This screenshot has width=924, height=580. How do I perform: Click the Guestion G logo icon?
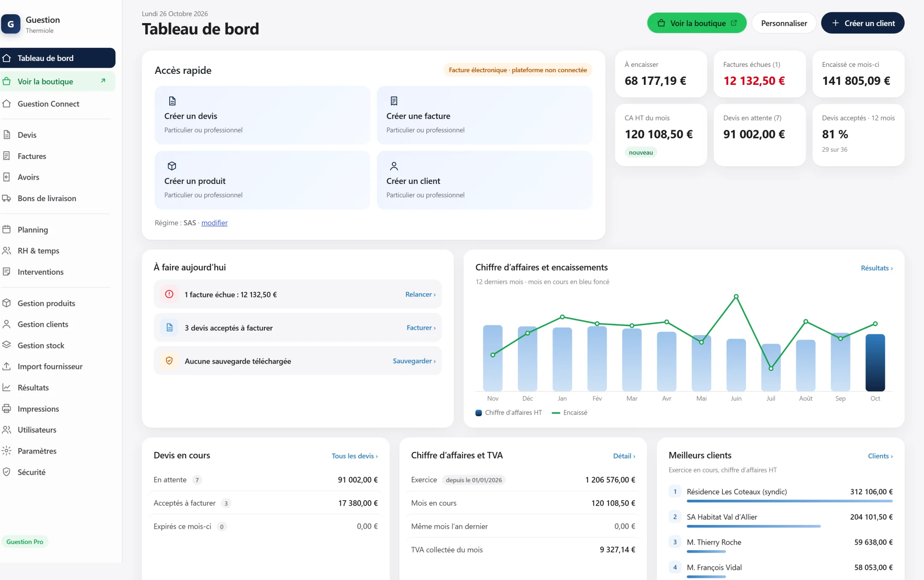pyautogui.click(x=10, y=24)
